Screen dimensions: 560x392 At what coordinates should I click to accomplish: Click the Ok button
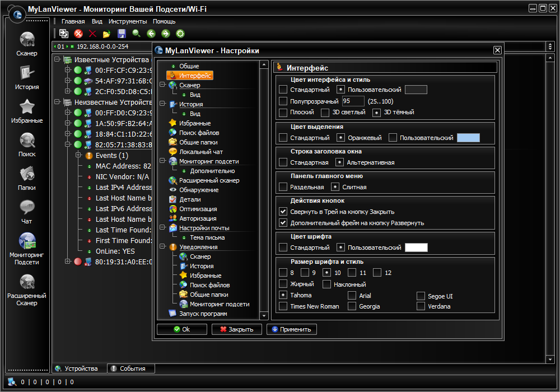pyautogui.click(x=182, y=329)
